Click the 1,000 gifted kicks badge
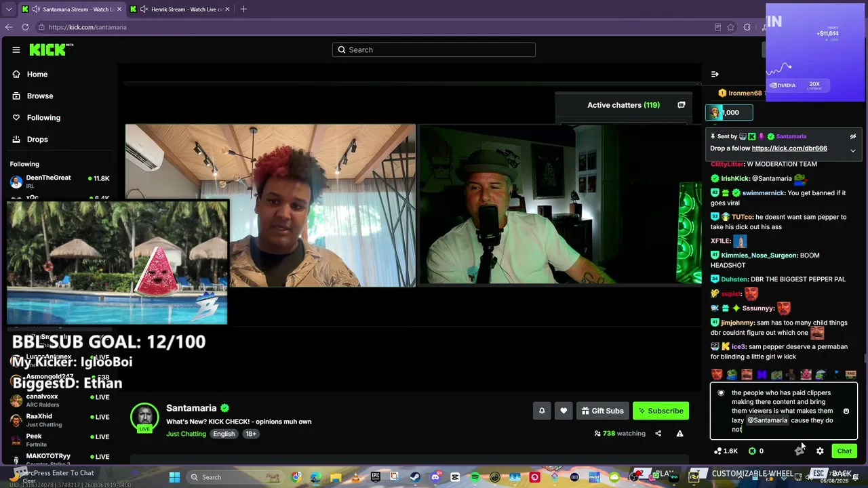The image size is (868, 488). (x=729, y=113)
